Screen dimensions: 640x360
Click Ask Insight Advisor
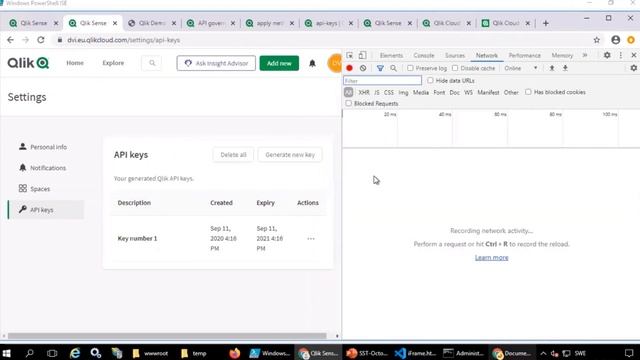216,63
